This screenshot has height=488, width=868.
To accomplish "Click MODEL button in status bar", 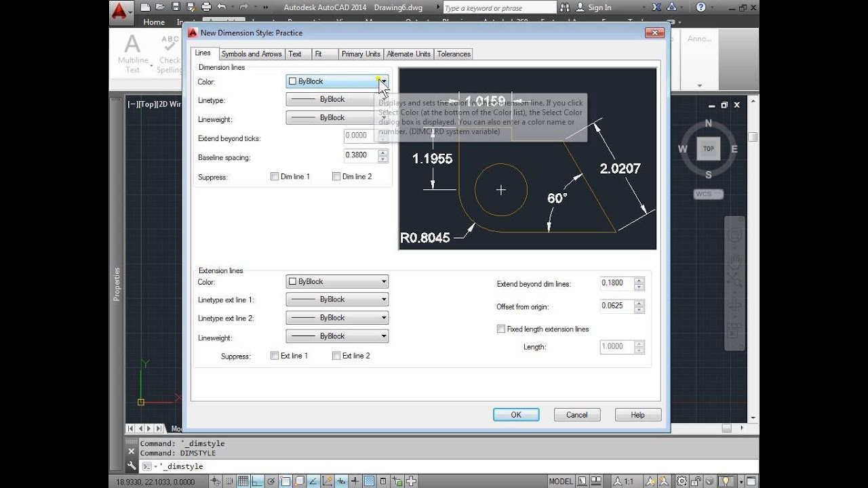I will 561,481.
